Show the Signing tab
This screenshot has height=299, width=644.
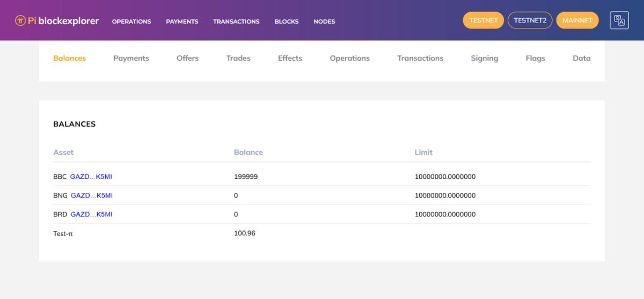point(485,58)
